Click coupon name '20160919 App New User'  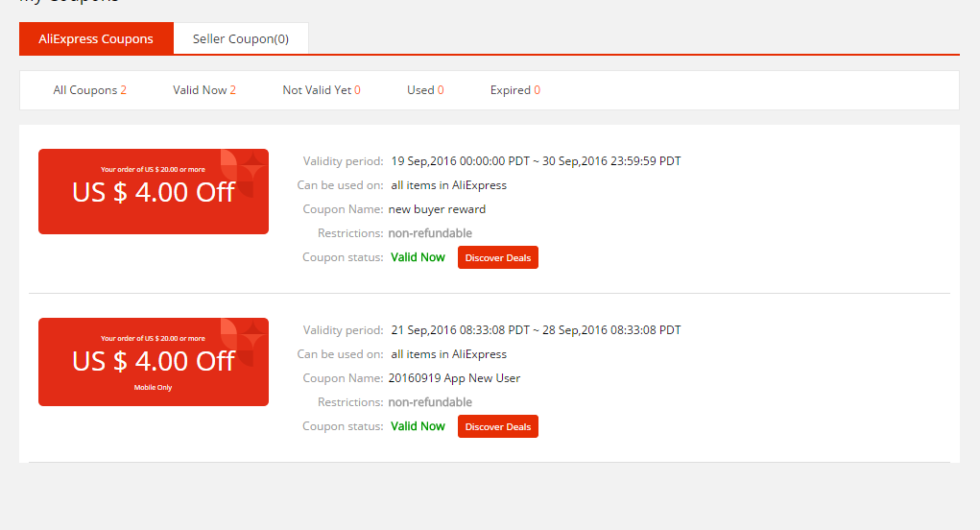click(454, 378)
